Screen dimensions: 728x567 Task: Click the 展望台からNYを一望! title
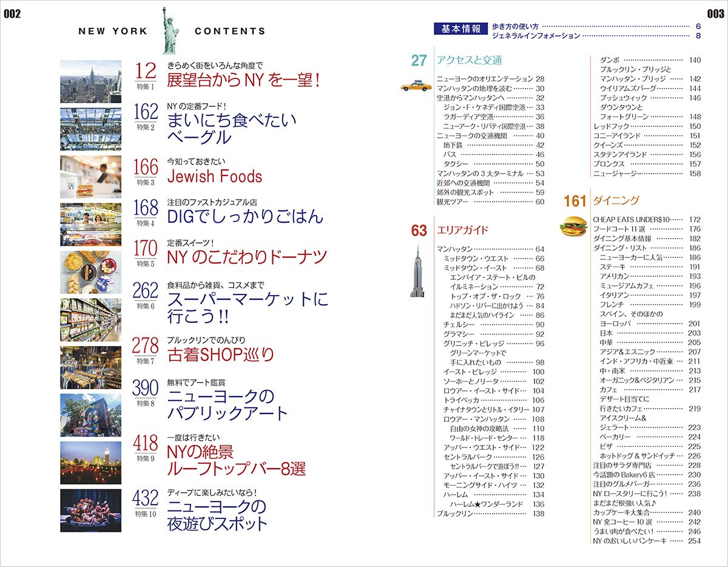pos(243,80)
